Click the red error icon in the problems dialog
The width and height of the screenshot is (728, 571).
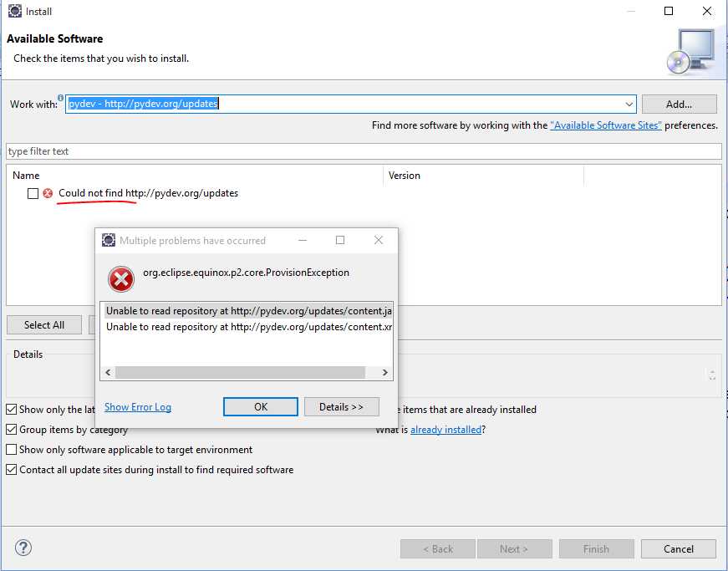pos(121,279)
